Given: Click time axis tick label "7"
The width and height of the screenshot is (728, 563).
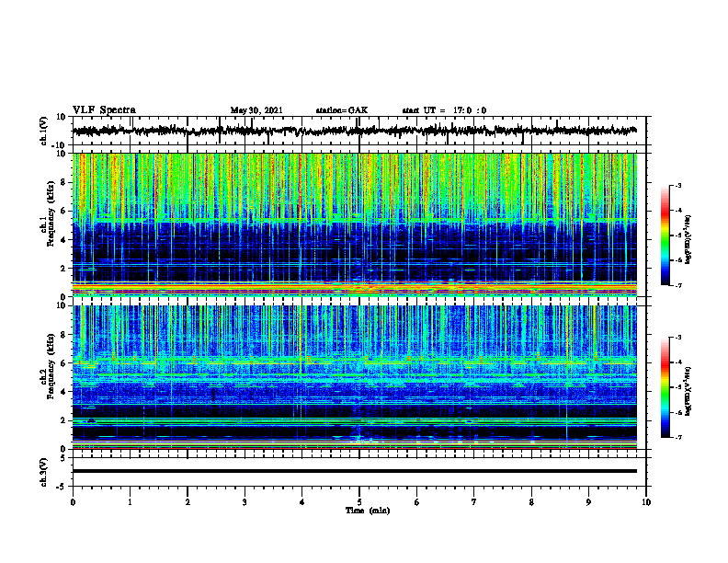Looking at the screenshot, I should [474, 502].
